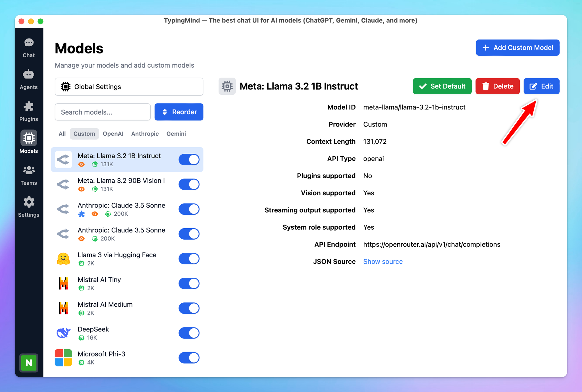This screenshot has width=582, height=392.
Task: Open the Agents section in sidebar
Action: coord(29,80)
